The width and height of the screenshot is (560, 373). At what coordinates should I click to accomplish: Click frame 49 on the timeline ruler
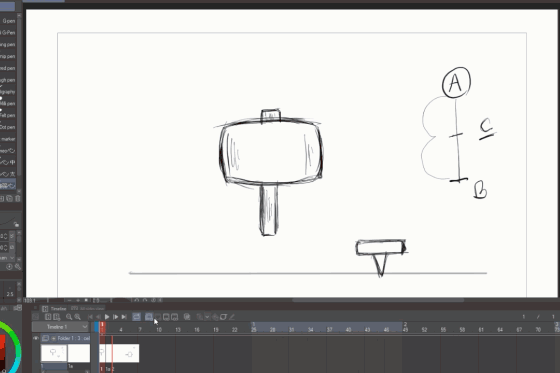pos(405,329)
